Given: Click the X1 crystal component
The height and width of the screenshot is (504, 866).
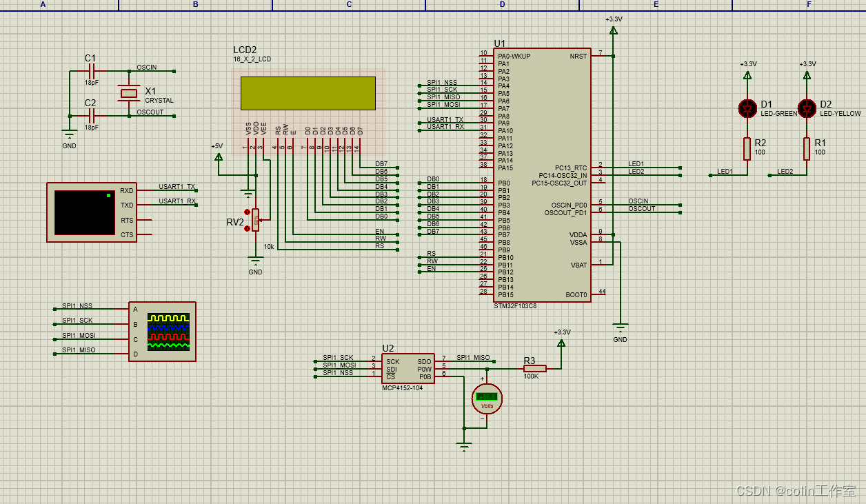Looking at the screenshot, I should 129,93.
